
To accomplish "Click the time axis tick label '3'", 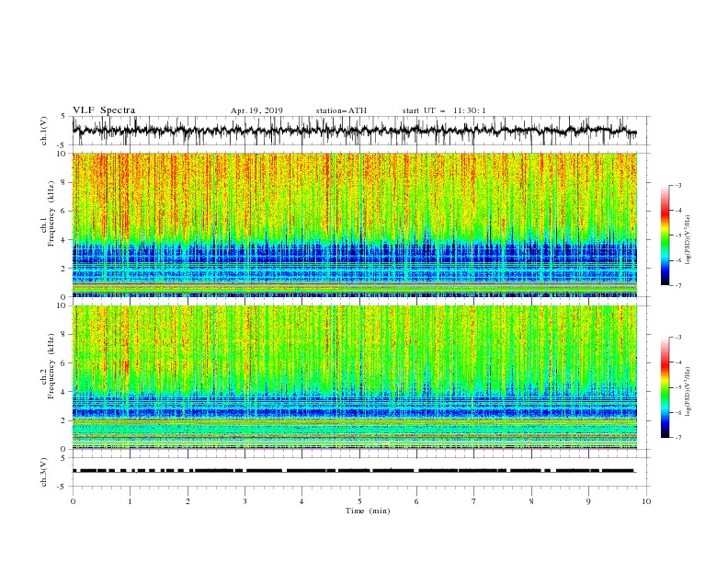I will pos(245,501).
